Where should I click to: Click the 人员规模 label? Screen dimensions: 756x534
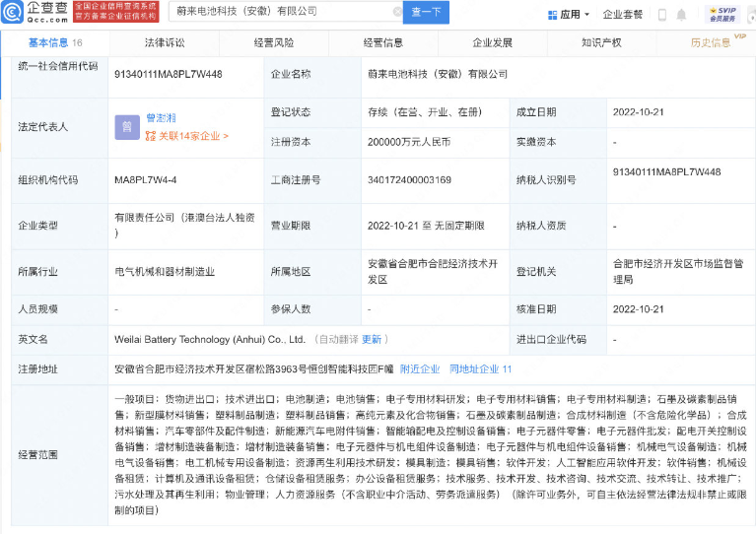click(38, 309)
